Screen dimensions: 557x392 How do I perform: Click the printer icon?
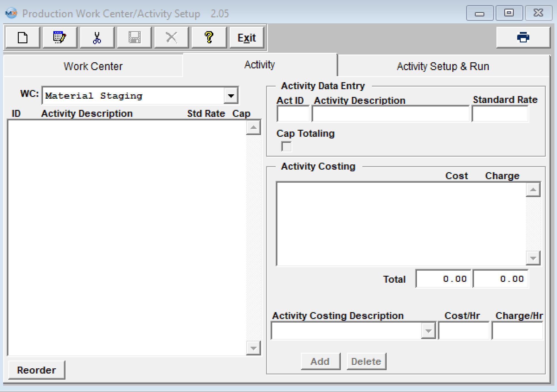(x=523, y=37)
